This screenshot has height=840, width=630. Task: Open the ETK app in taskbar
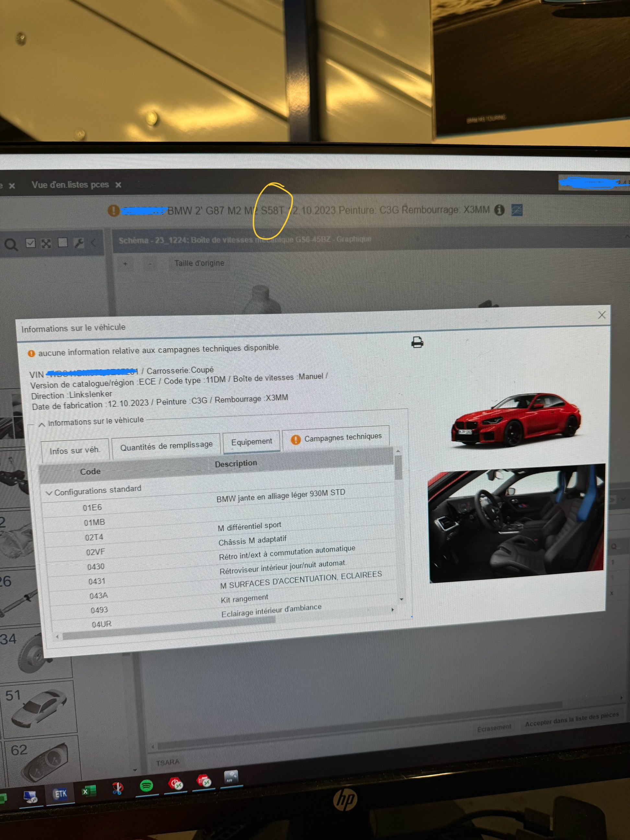pyautogui.click(x=60, y=794)
